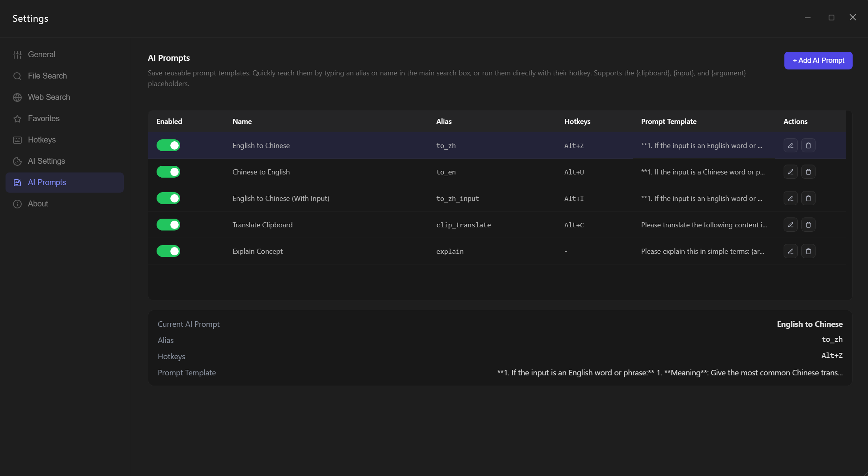Click the Add AI Prompt button
This screenshot has height=476, width=868.
click(x=818, y=60)
